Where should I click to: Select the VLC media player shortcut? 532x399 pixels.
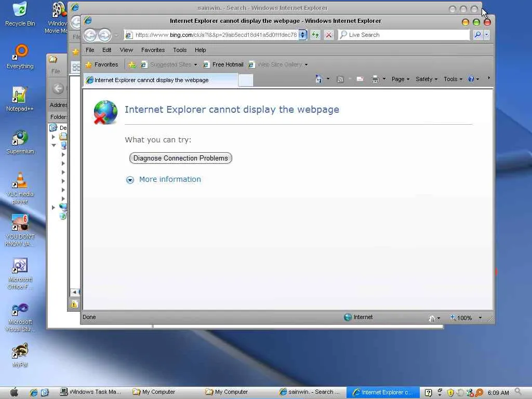20,188
